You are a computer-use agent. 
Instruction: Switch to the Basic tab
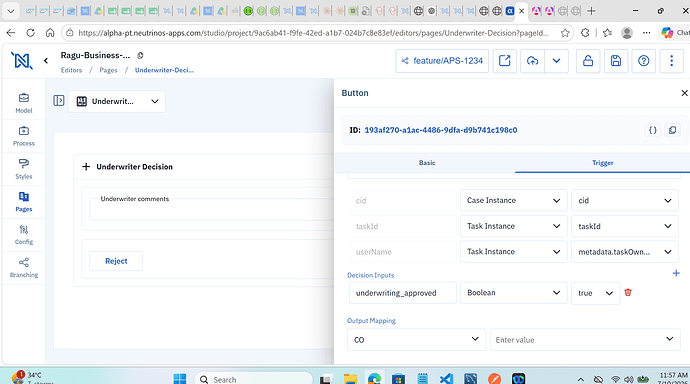coord(426,163)
